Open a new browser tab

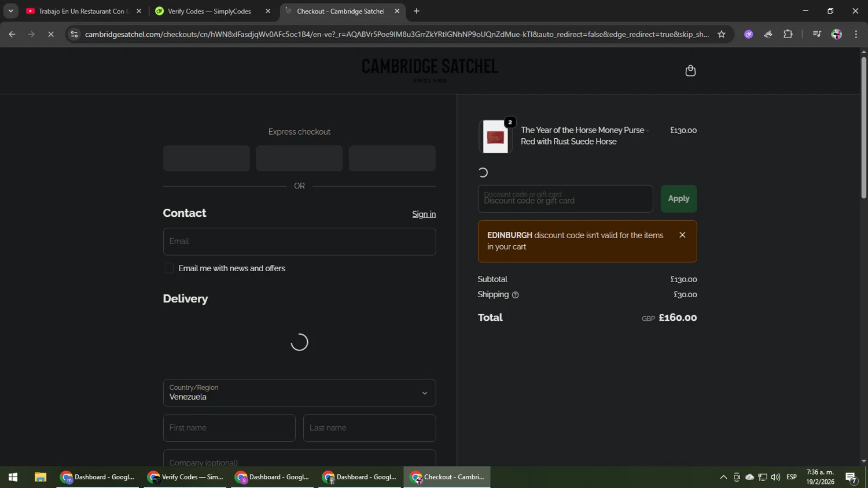[x=416, y=11]
